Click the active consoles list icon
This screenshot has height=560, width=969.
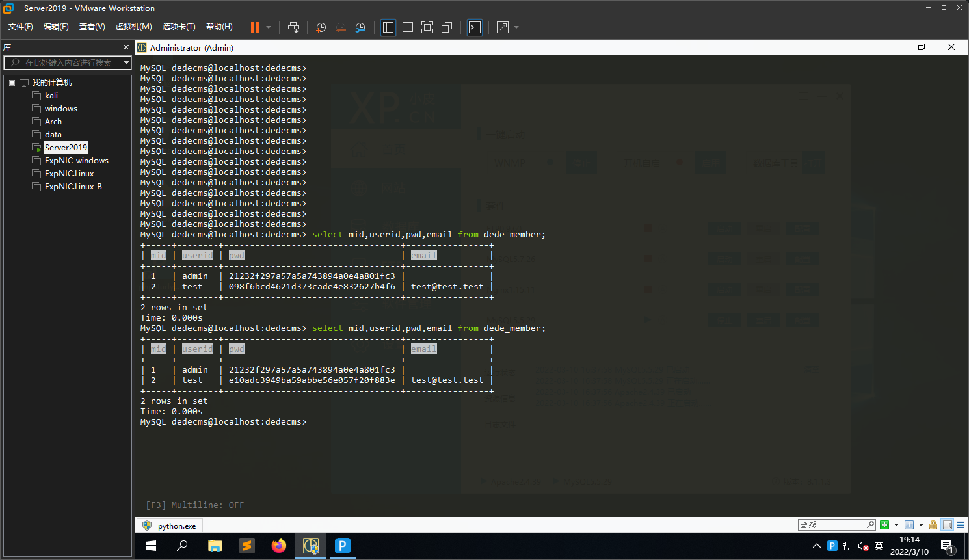pyautogui.click(x=909, y=525)
